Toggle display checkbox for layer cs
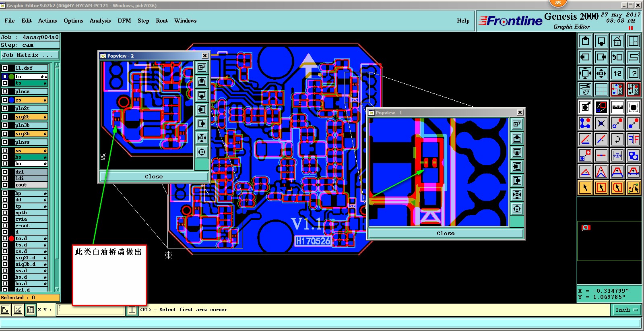Screen dimensions: 644x331 click(5, 100)
